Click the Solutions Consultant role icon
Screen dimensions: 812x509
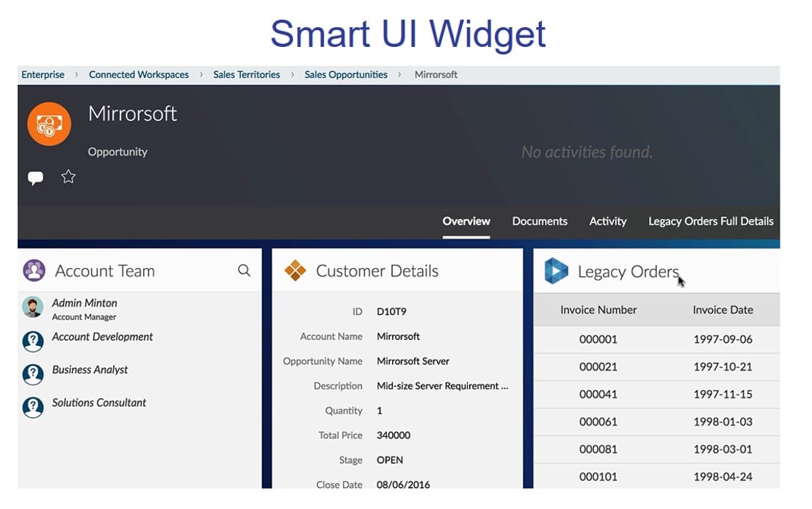coord(32,407)
